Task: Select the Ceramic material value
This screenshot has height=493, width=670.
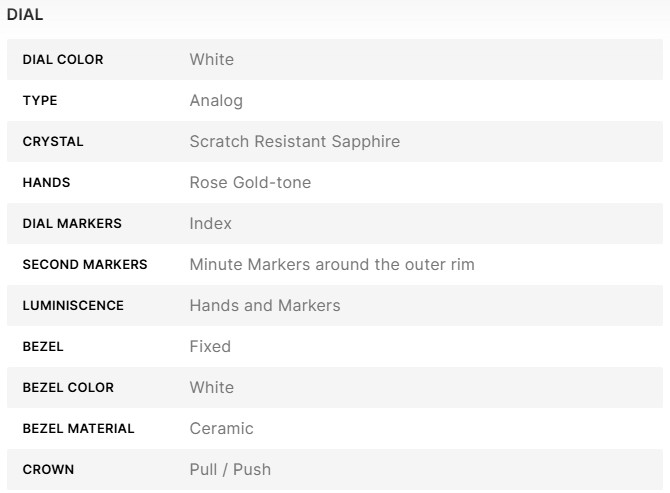Action: tap(222, 429)
